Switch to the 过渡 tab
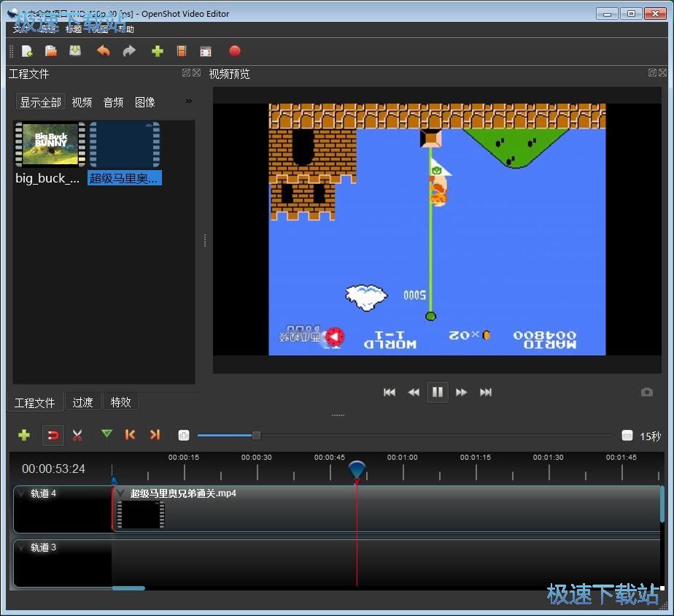 point(82,402)
